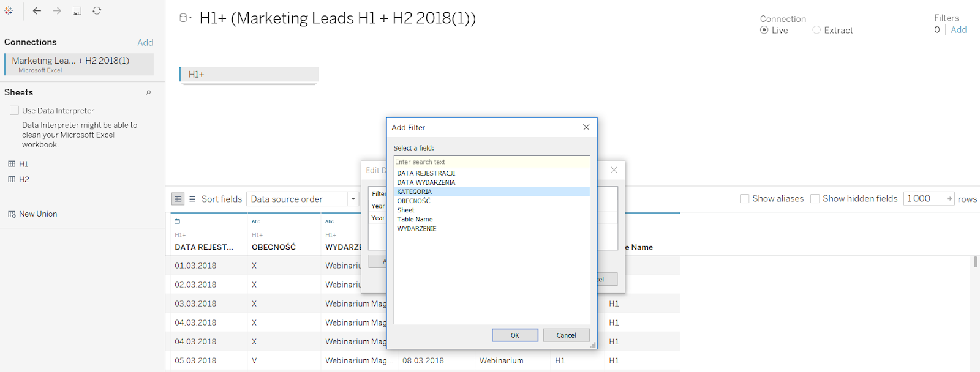Enable Show hidden fields checkbox
Image resolution: width=980 pixels, height=372 pixels.
pos(815,199)
